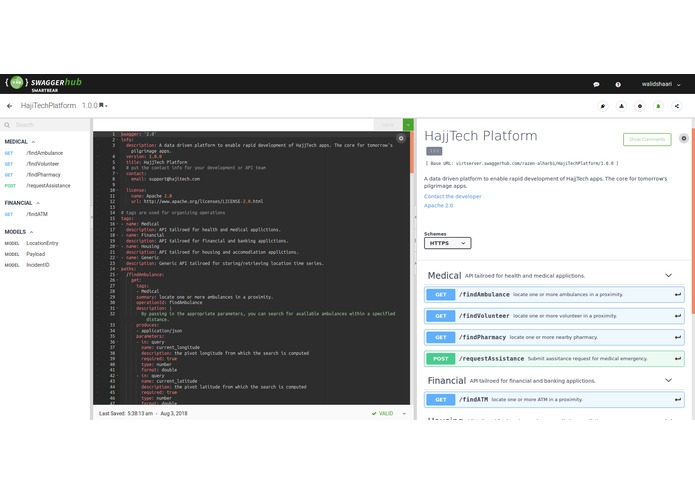Open the Apache 2.0 license link
Screen dimensions: 695x494
pyautogui.click(x=438, y=206)
